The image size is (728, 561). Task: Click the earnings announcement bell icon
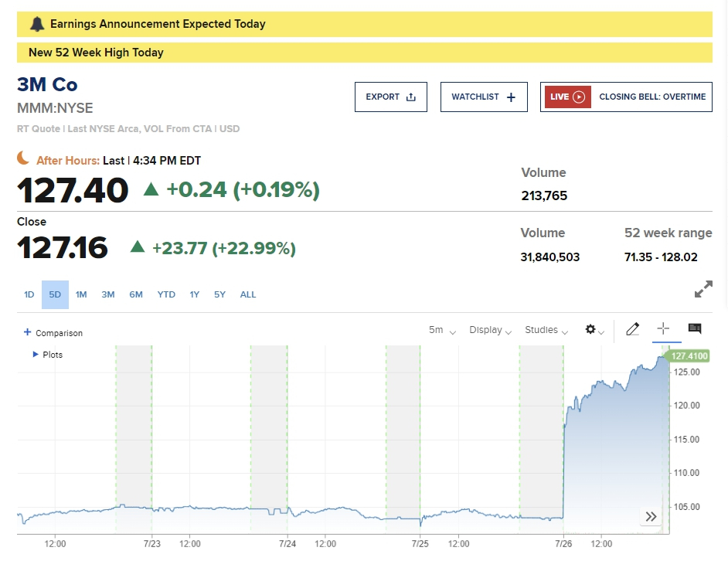pyautogui.click(x=37, y=24)
